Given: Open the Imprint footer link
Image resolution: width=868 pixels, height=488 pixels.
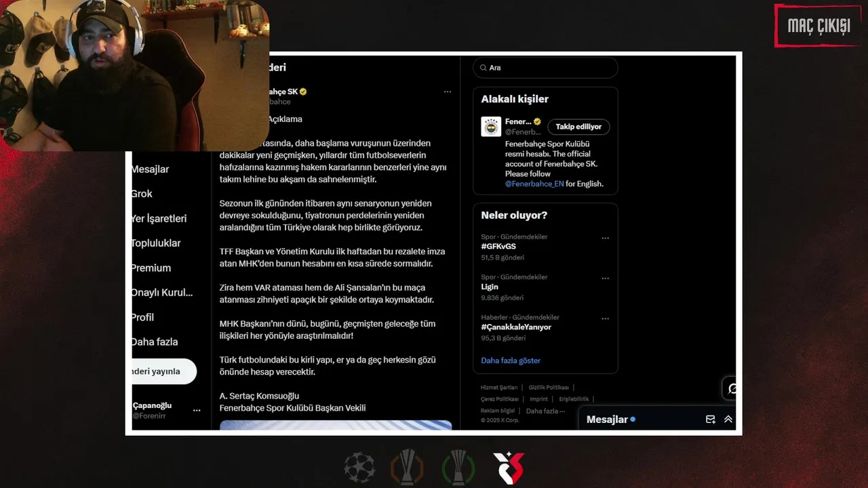Looking at the screenshot, I should pos(538,399).
